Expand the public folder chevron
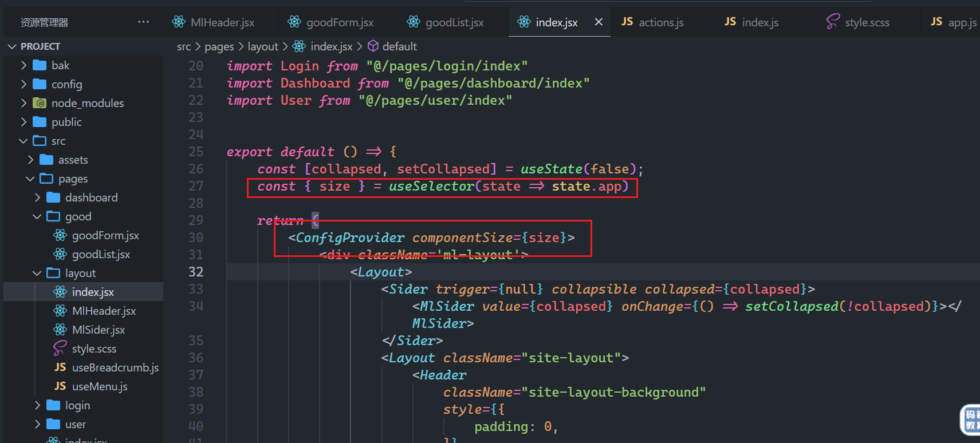The width and height of the screenshot is (980, 443). pos(23,122)
